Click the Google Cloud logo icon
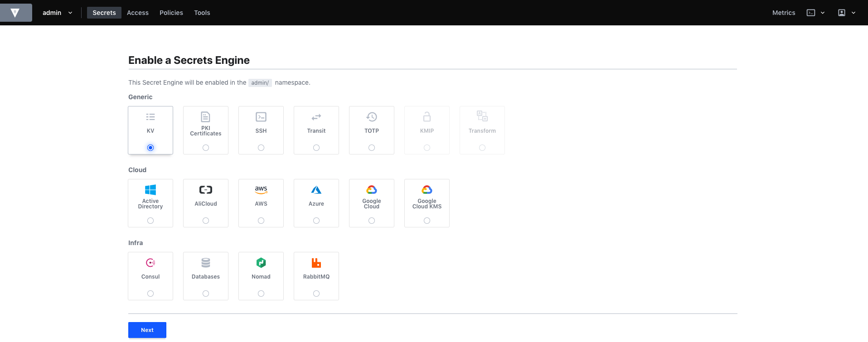The image size is (868, 342). (372, 190)
